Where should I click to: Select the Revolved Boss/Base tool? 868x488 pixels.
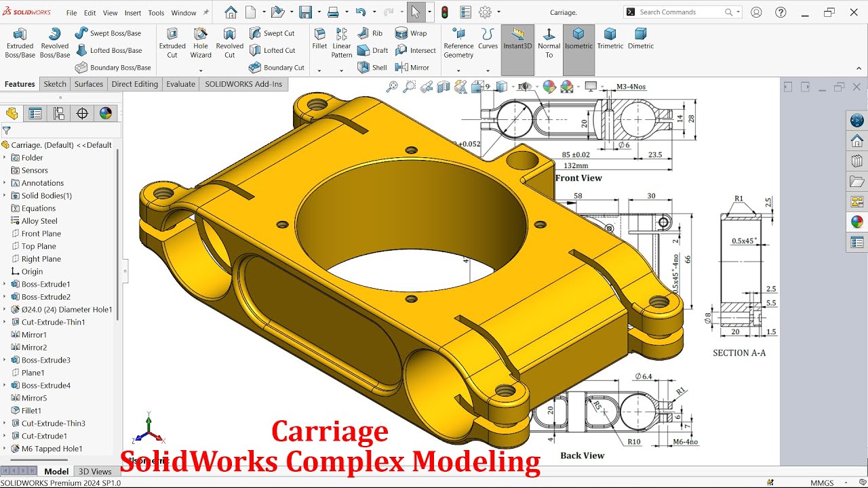tap(55, 43)
